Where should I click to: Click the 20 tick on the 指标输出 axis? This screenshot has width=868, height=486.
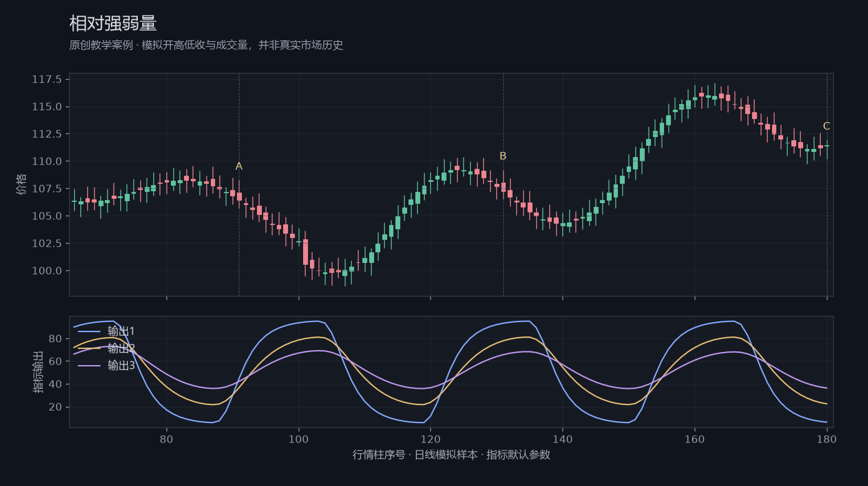[x=55, y=407]
